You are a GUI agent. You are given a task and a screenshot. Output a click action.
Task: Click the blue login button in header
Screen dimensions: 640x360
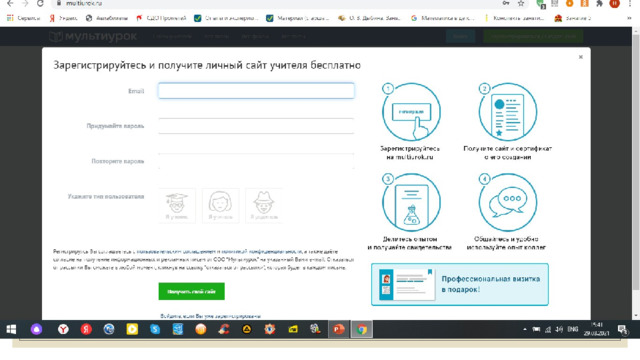pyautogui.click(x=460, y=36)
